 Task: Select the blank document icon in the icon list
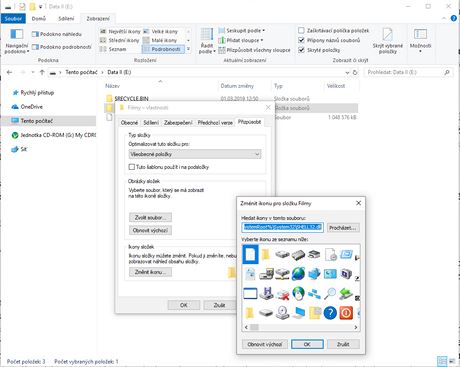pos(250,255)
